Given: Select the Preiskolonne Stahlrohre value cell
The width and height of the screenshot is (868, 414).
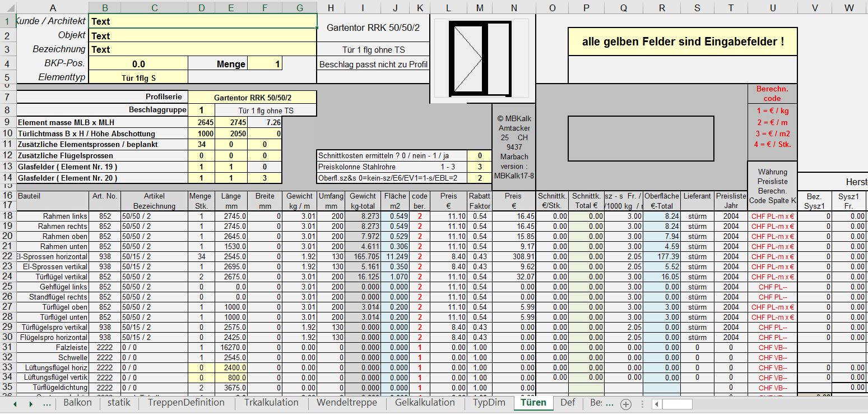Looking at the screenshot, I should click(x=479, y=167).
